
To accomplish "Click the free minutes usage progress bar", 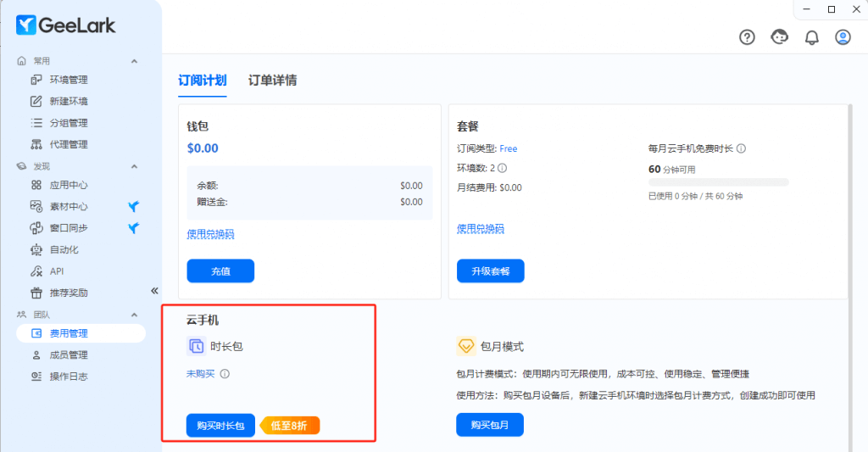I will 718,182.
